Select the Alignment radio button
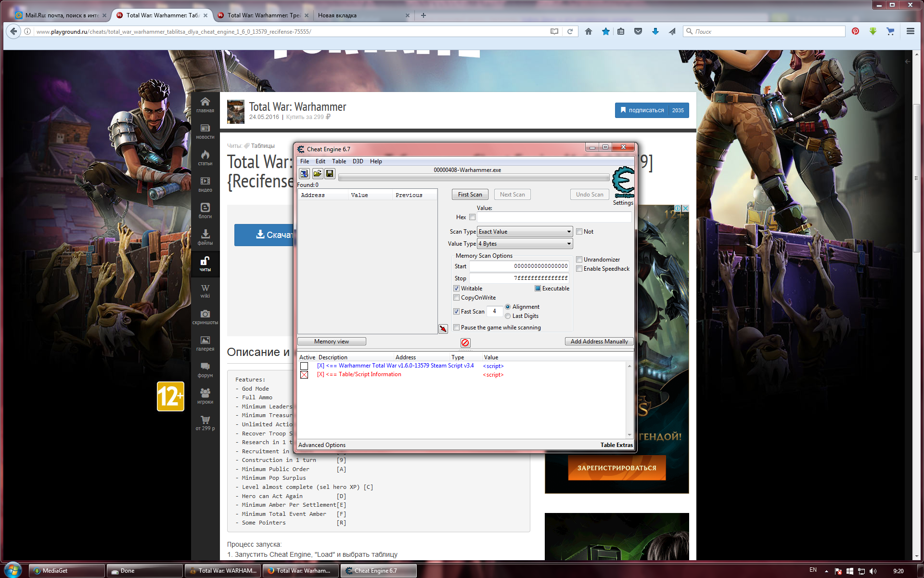Viewport: 924px width, 578px height. (508, 307)
